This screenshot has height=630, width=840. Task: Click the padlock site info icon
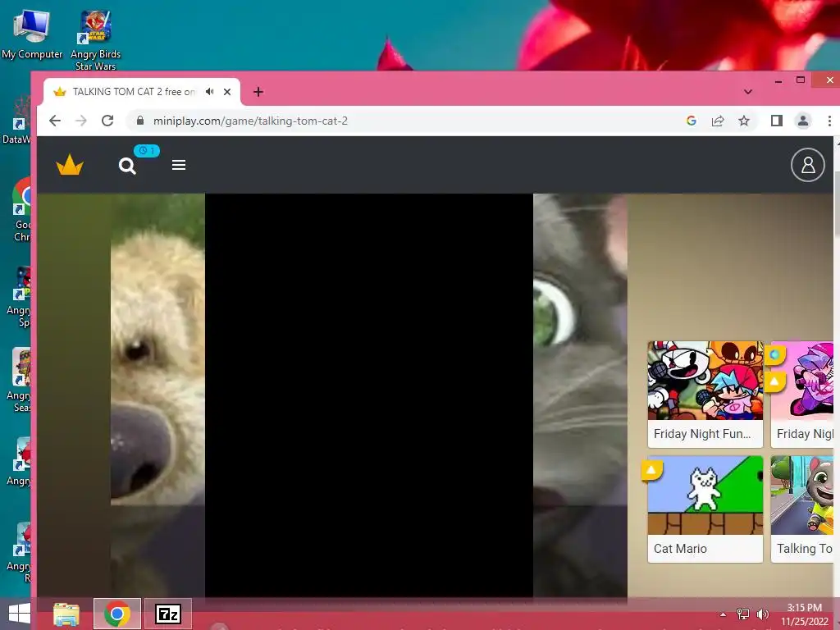point(140,121)
